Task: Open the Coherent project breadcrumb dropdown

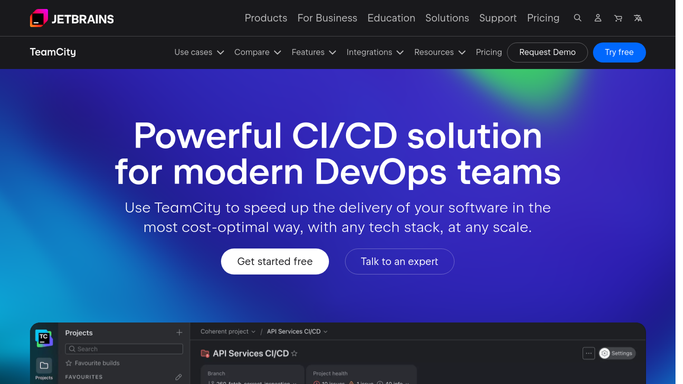Action: 228,332
